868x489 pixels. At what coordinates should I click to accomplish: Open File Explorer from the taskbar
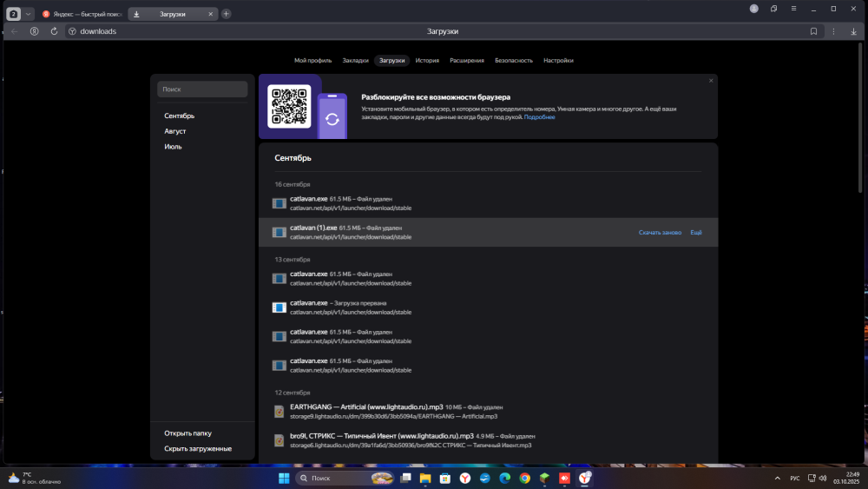pos(425,478)
